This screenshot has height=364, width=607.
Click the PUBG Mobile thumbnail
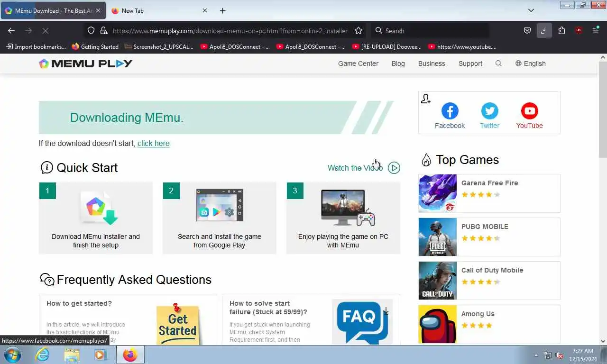pyautogui.click(x=438, y=237)
